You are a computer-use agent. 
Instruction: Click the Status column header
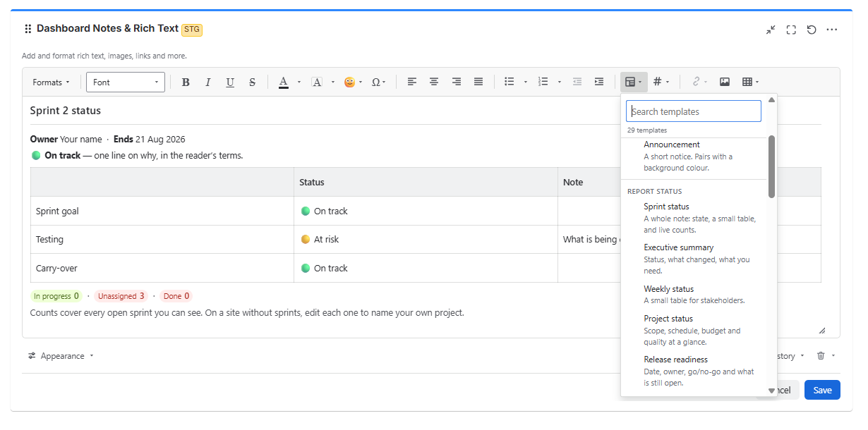(x=426, y=182)
